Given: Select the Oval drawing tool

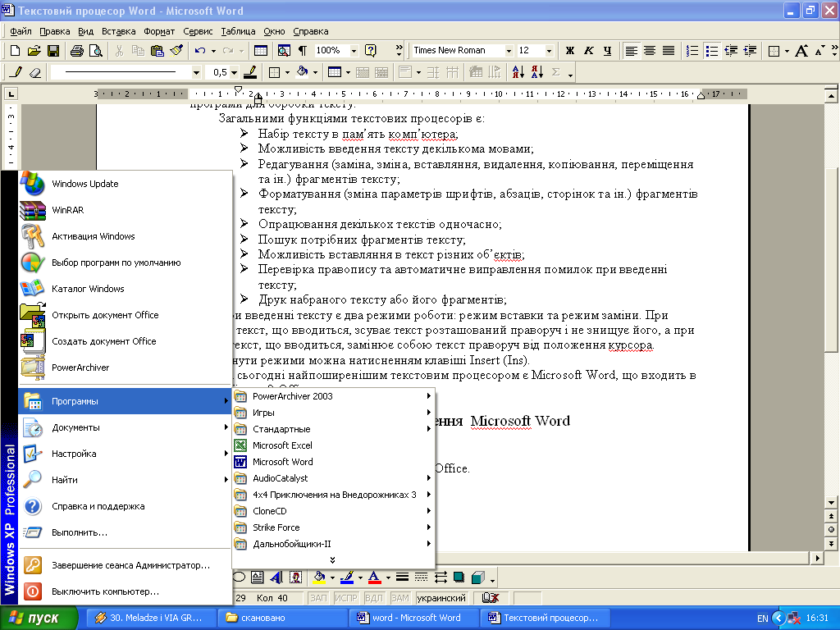Looking at the screenshot, I should (239, 577).
